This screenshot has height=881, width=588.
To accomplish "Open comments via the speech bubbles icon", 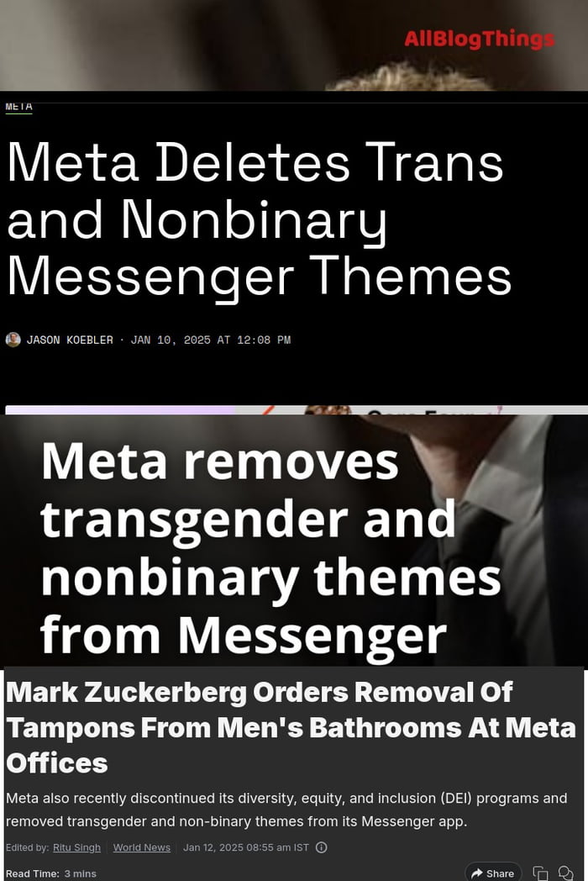I will pyautogui.click(x=565, y=873).
